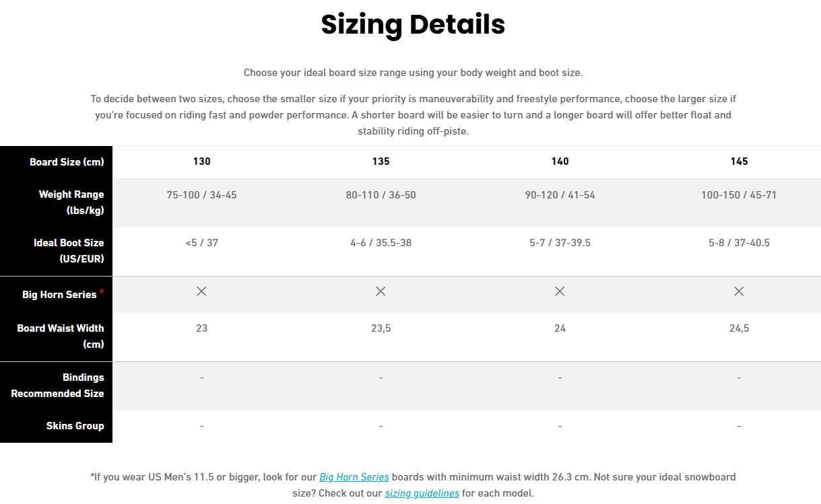Click the Board Waist Width row header
The width and height of the screenshot is (821, 504).
click(61, 336)
